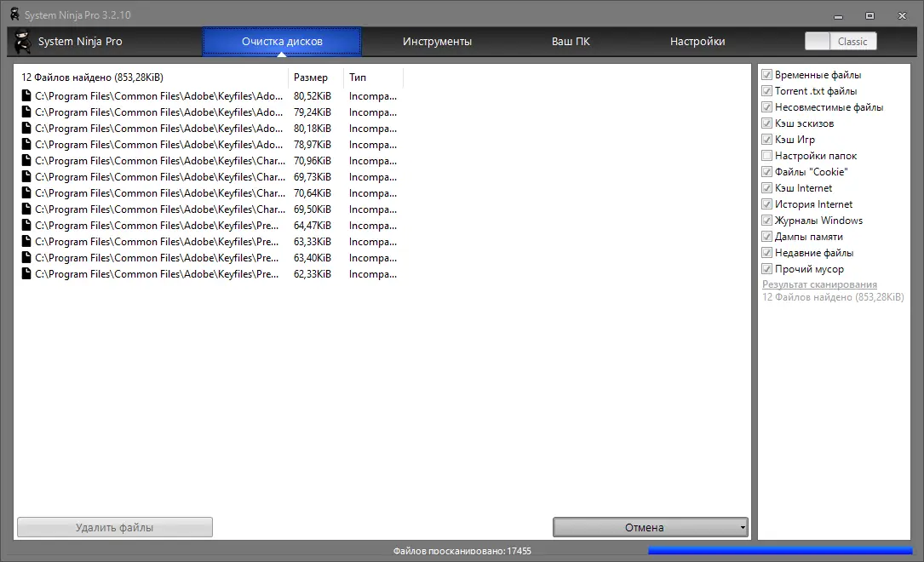Uncheck Прочий мусор checkbox
This screenshot has width=924, height=562.
(x=766, y=268)
